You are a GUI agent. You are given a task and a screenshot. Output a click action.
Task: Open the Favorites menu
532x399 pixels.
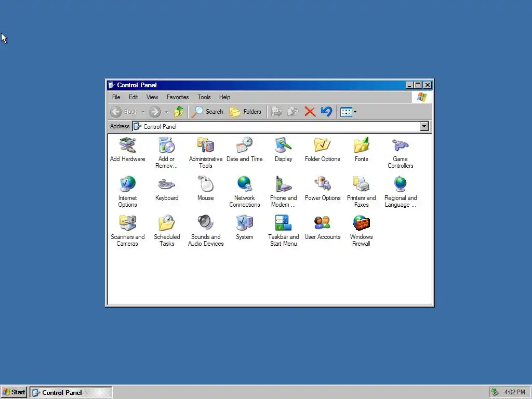point(178,97)
